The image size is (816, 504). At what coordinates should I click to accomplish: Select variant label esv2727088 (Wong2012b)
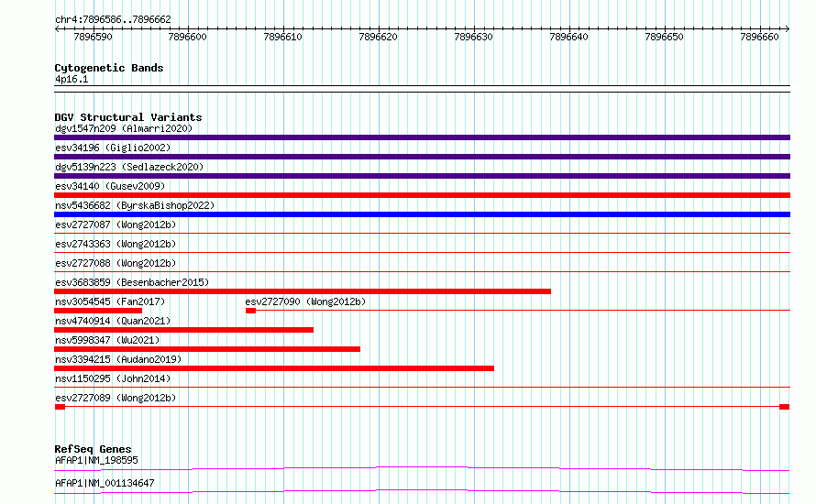coord(116,263)
